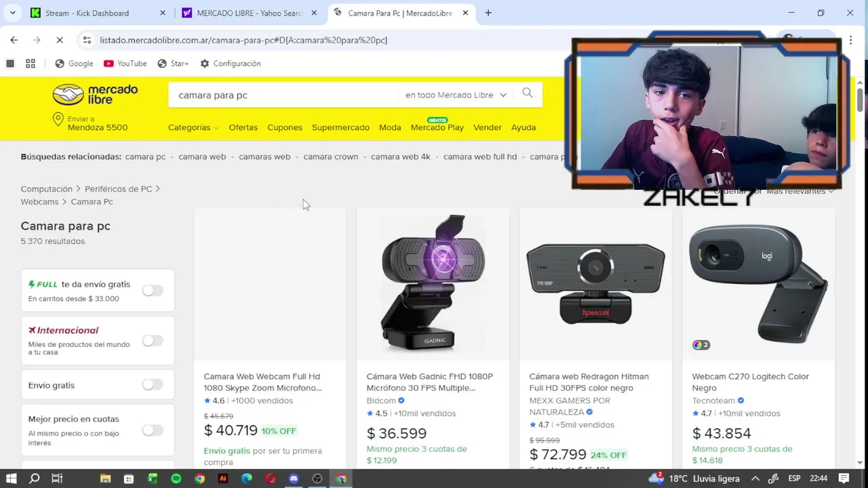Open Redragon Hitman webcam image
This screenshot has height=488, width=868.
click(x=595, y=284)
